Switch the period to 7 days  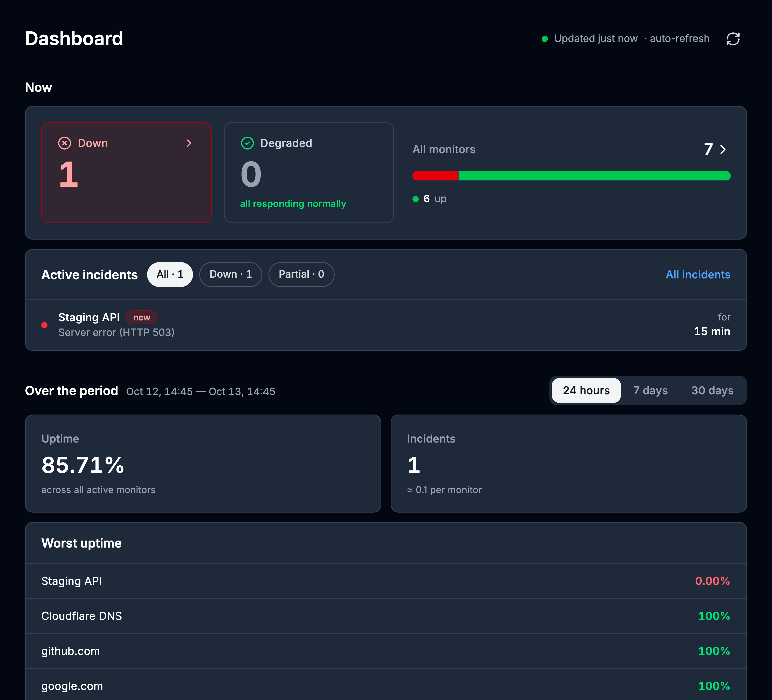tap(650, 390)
